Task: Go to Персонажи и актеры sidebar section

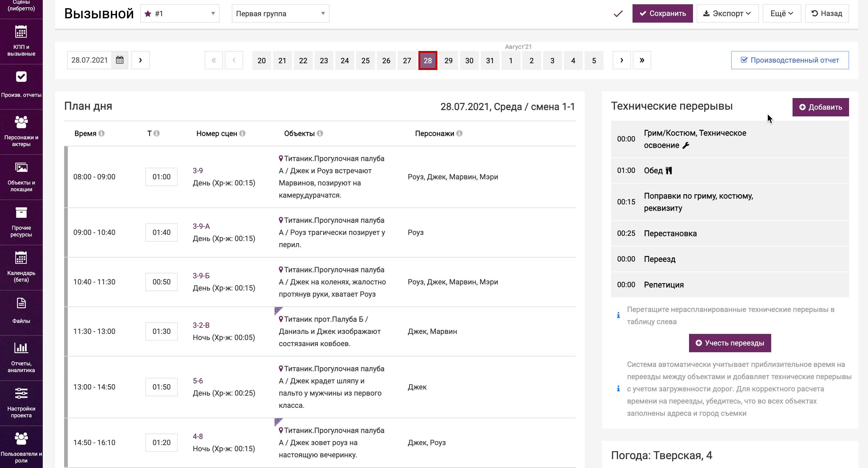Action: [x=21, y=132]
